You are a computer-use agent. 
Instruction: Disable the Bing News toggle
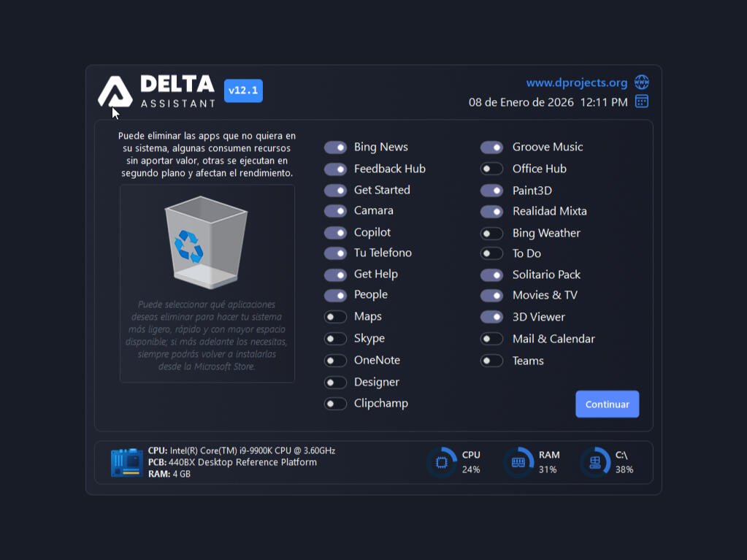(335, 147)
